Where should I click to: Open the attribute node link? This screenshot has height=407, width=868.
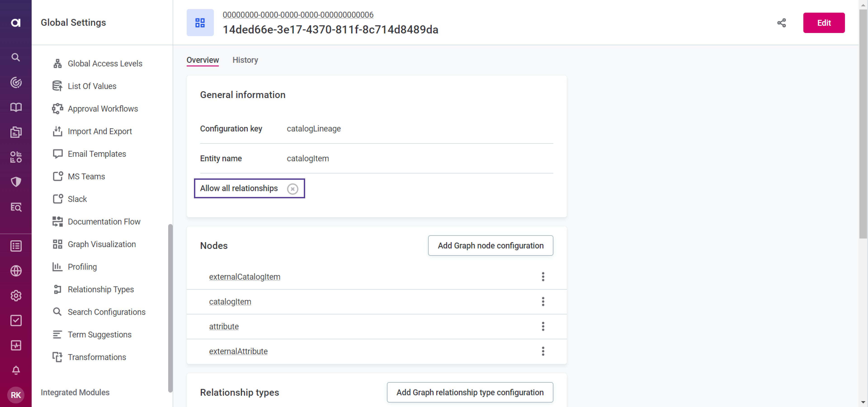click(224, 326)
